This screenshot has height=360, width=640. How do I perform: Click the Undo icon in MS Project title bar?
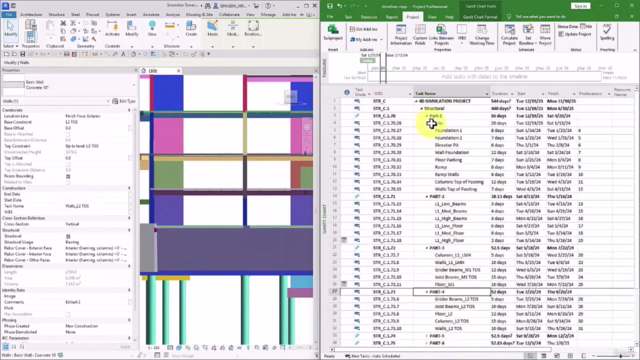pyautogui.click(x=339, y=6)
